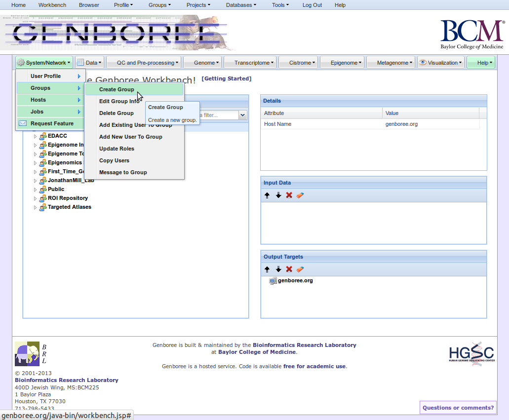
Task: Choose Message to Group menu entry
Action: pos(123,172)
